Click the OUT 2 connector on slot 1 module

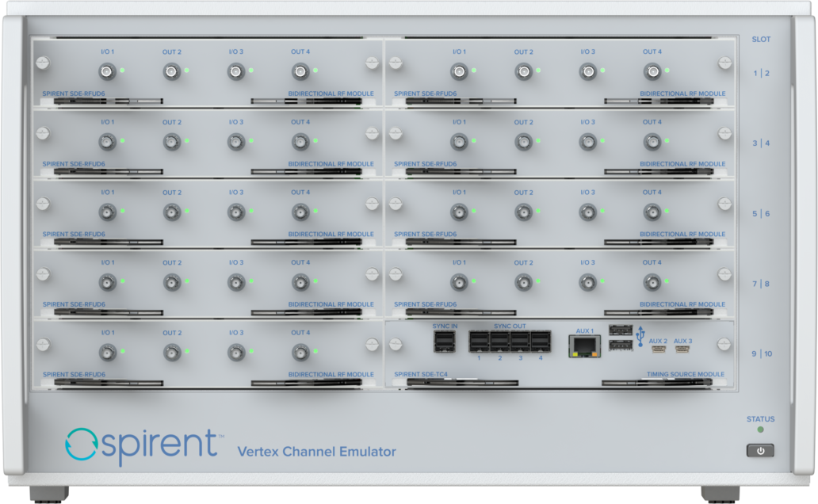point(172,71)
